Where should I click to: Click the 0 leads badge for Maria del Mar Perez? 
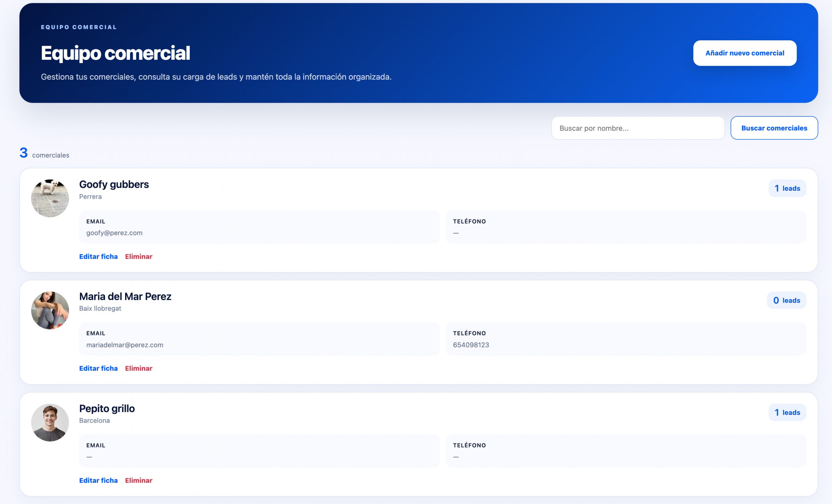(786, 301)
